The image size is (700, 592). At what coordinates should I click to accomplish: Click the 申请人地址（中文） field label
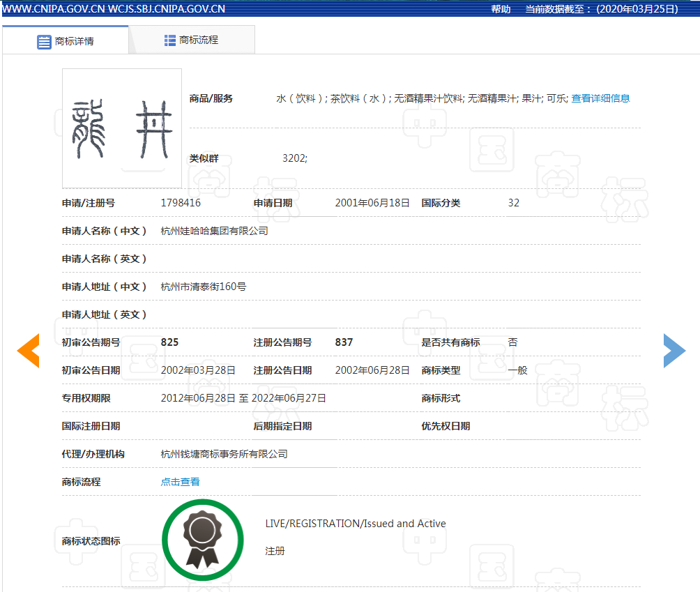[x=104, y=287]
